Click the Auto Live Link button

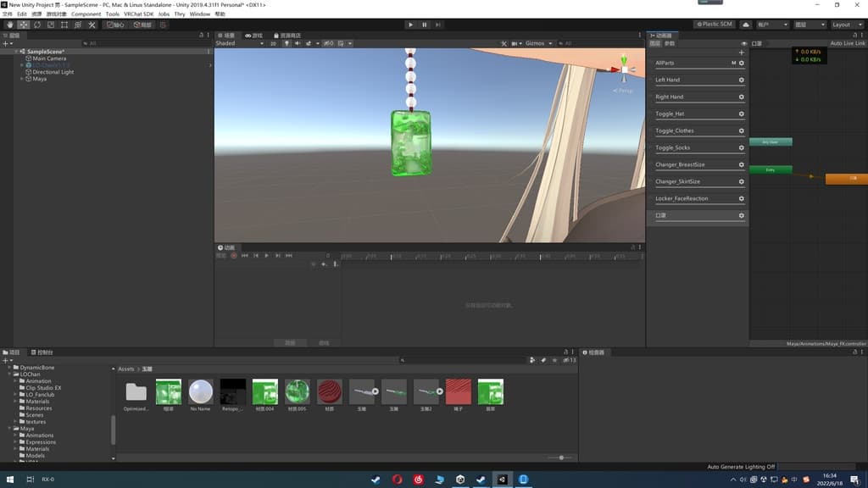847,43
